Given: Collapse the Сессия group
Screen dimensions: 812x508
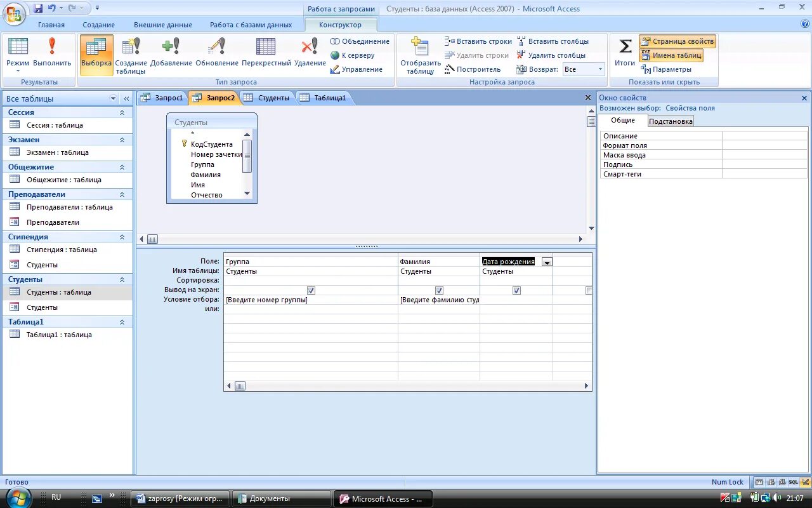Looking at the screenshot, I should [x=122, y=112].
